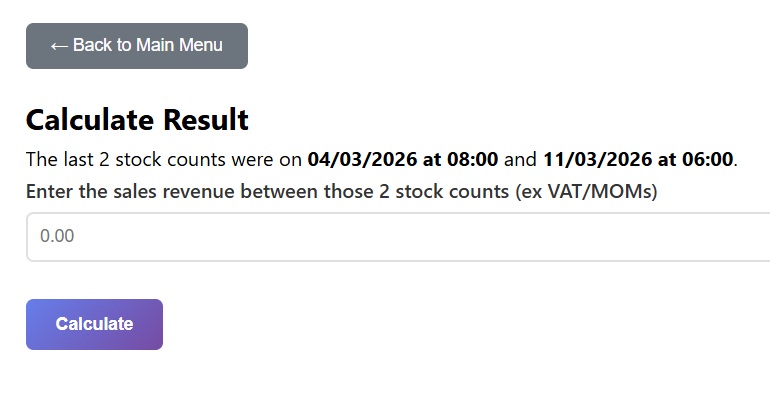Place cursor in the empty revenue field
The height and width of the screenshot is (418, 770).
(x=398, y=237)
